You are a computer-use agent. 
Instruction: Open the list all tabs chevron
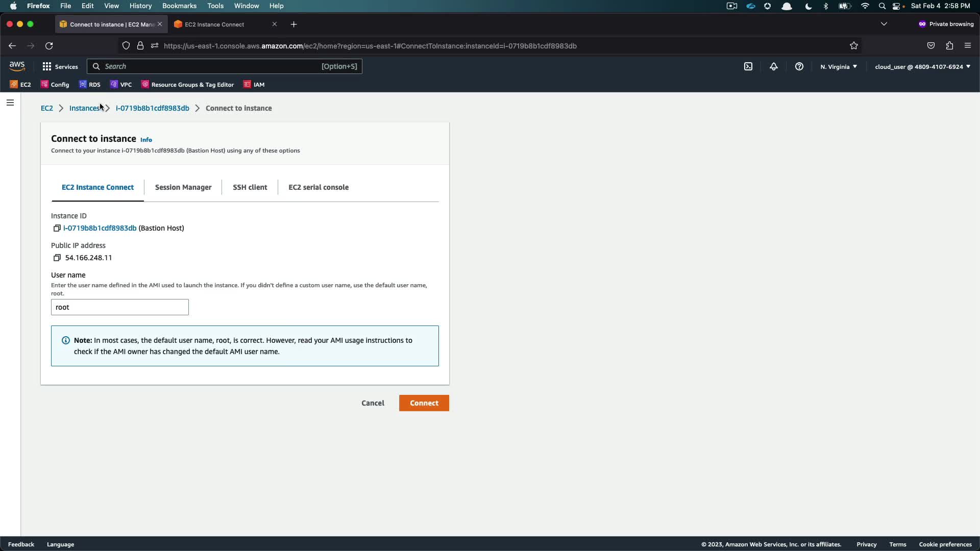pyautogui.click(x=884, y=24)
